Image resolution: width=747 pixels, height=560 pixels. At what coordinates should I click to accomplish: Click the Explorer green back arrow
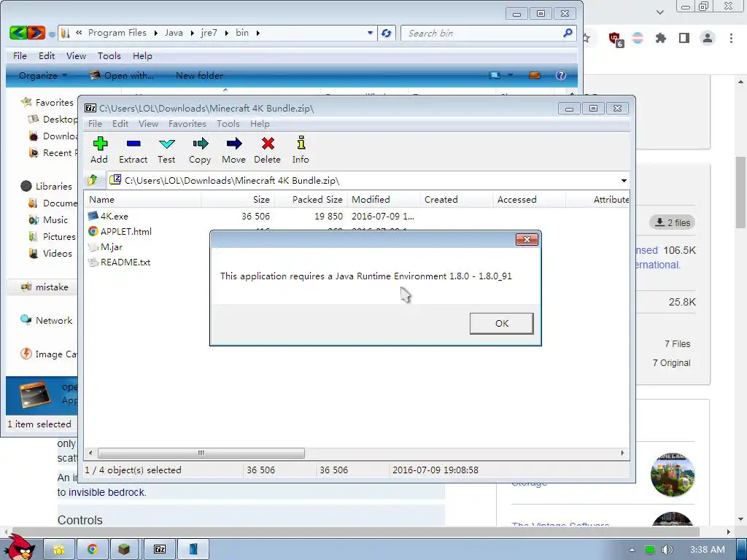[x=18, y=33]
